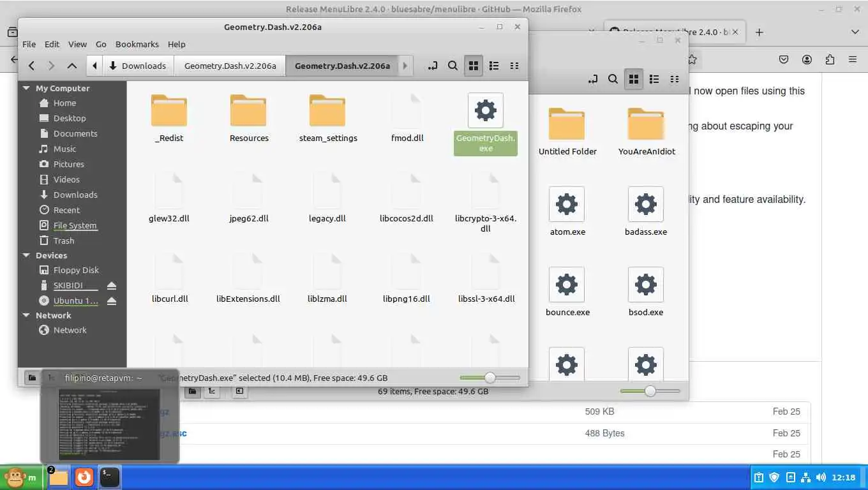
Task: Open the Mint menu button
Action: [x=21, y=477]
